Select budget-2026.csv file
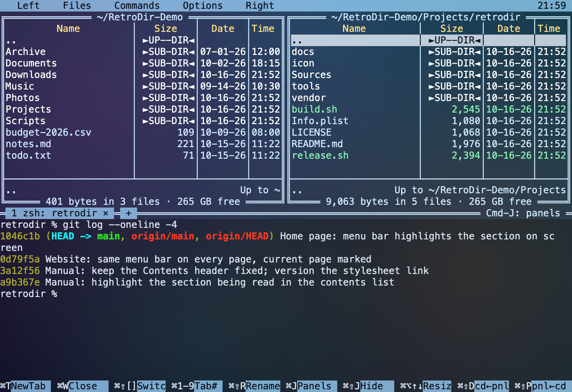This screenshot has width=572, height=392. point(143,132)
